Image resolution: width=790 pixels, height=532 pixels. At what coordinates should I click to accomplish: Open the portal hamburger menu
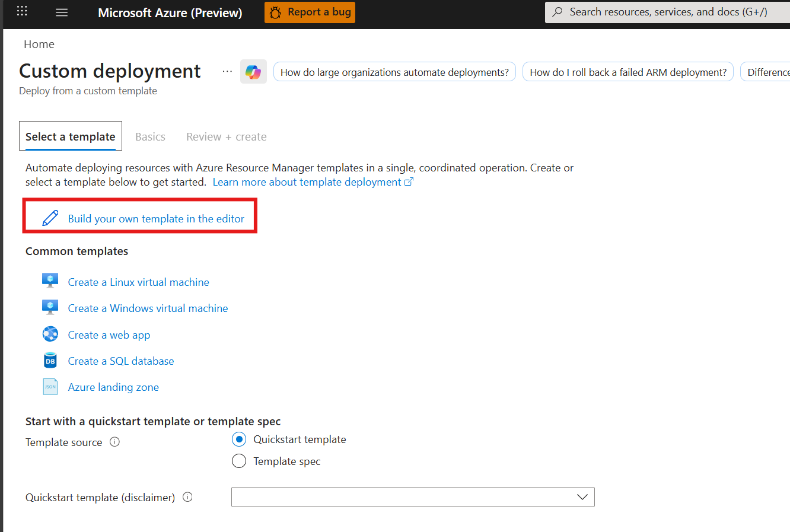coord(61,12)
